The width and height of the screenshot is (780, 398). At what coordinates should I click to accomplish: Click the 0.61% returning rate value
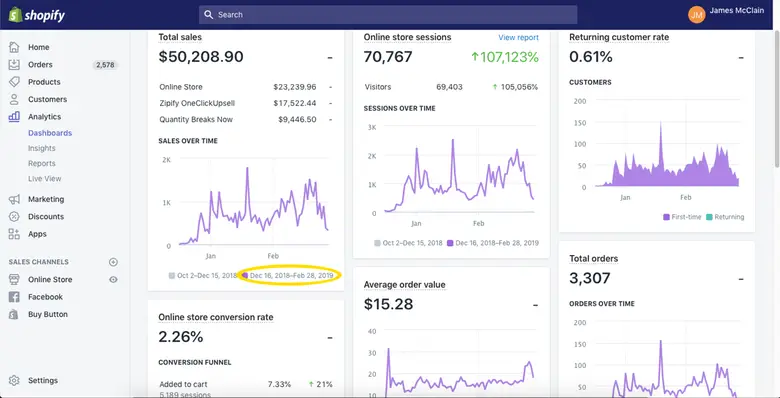click(590, 57)
